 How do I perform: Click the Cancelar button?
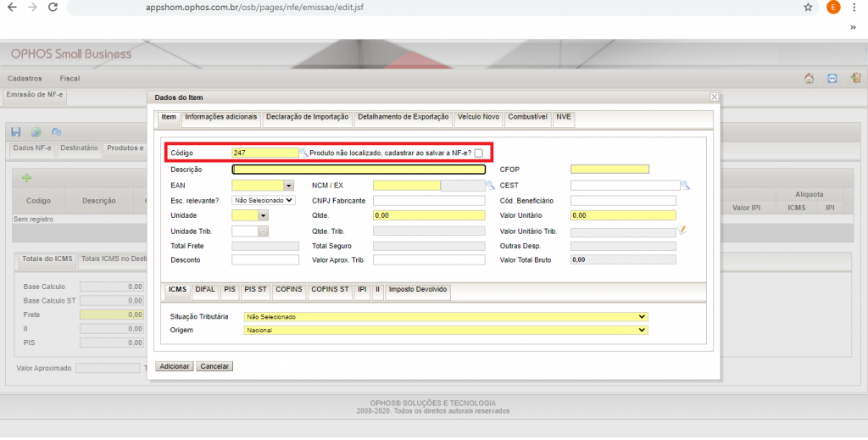click(214, 366)
